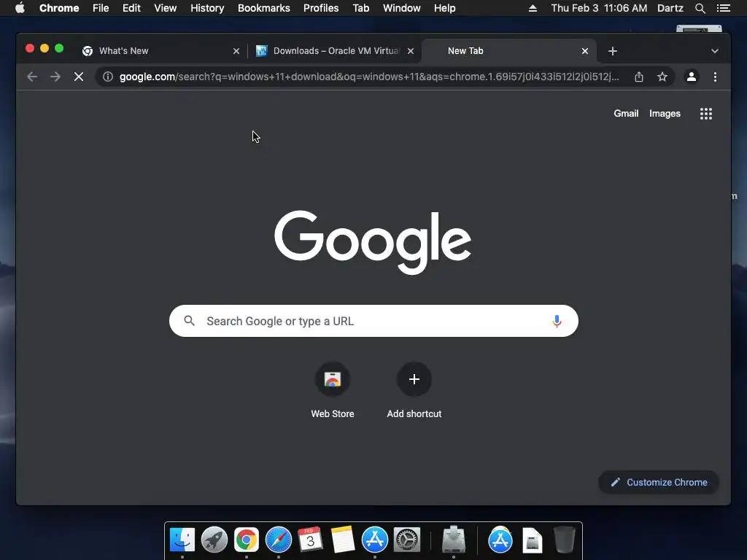Screen dimensions: 747x560
Task: Open Trash in the dock
Action: (x=565, y=540)
